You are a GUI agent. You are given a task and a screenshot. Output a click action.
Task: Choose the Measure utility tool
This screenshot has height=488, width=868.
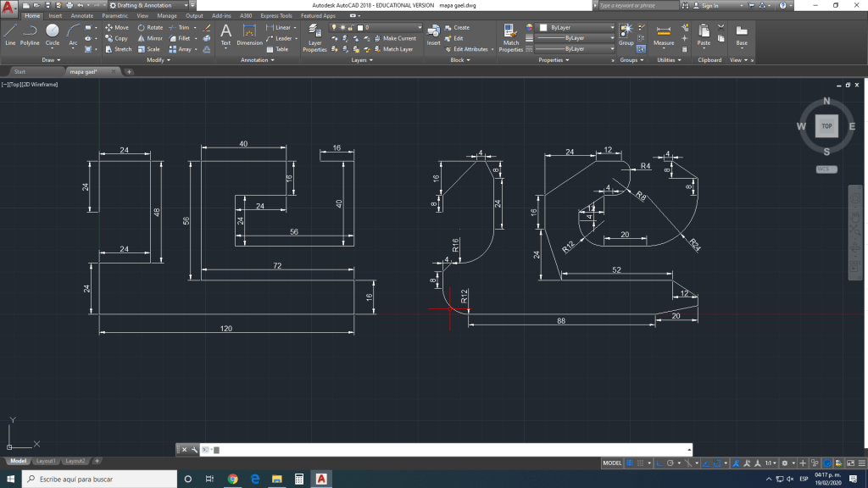(x=664, y=34)
